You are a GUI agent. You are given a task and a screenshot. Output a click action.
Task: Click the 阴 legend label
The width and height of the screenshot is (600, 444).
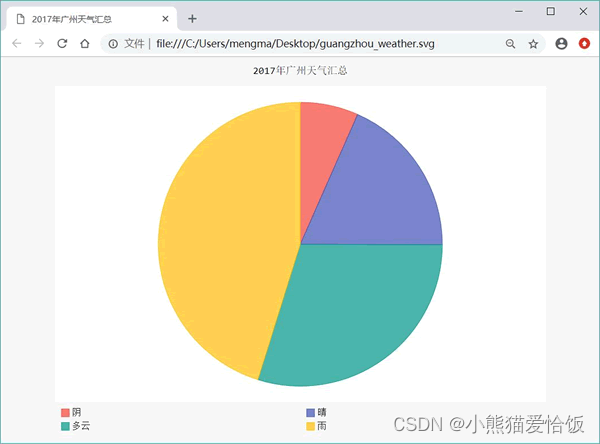77,412
